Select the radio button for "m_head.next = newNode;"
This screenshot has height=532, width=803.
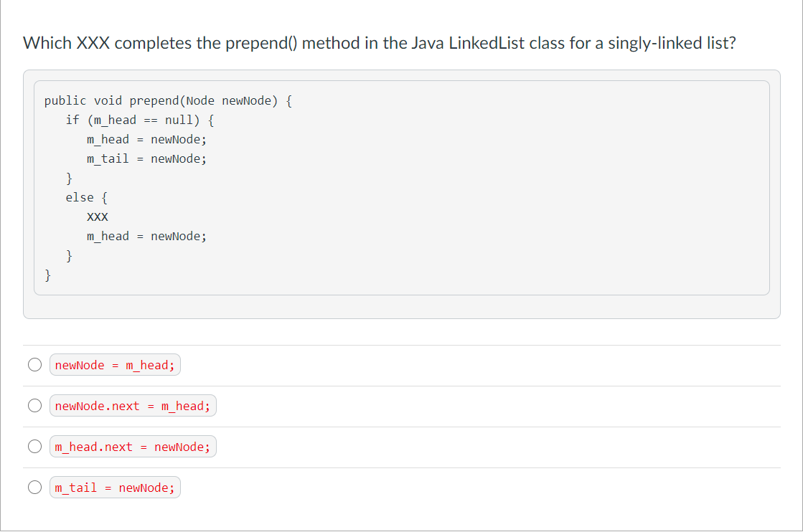[34, 446]
